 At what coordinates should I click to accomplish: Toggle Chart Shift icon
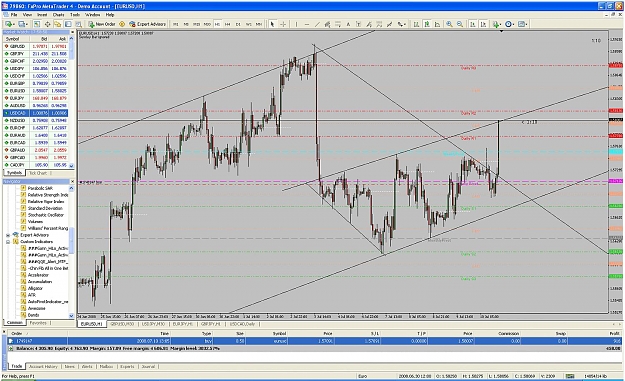(x=483, y=24)
